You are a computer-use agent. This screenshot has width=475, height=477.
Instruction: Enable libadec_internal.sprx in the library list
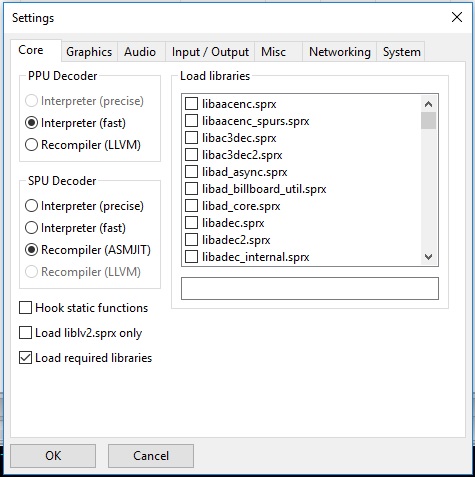coord(191,257)
